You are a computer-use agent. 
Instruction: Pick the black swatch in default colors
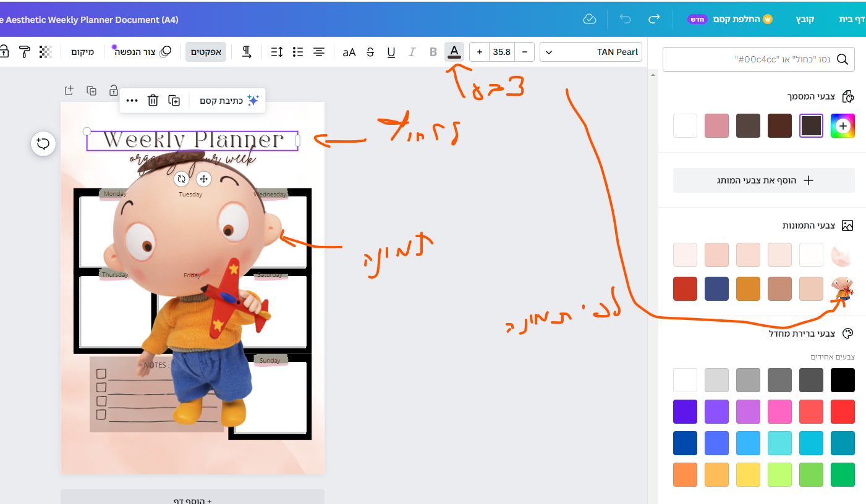click(x=843, y=380)
